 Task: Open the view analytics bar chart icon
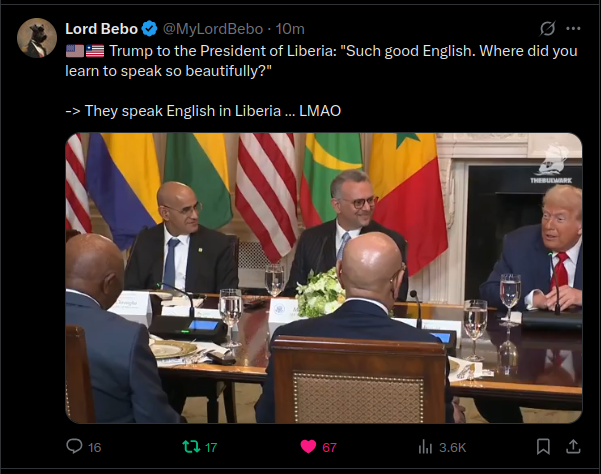tap(425, 447)
